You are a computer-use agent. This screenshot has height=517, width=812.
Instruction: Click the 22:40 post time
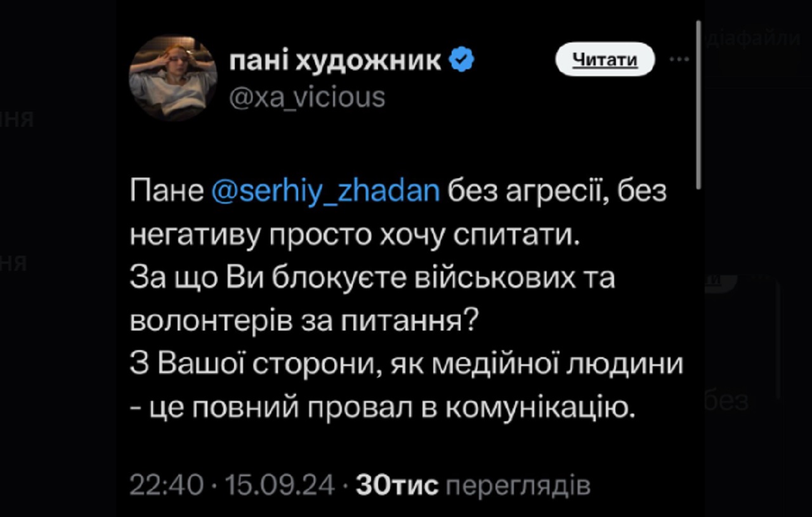[x=167, y=486]
